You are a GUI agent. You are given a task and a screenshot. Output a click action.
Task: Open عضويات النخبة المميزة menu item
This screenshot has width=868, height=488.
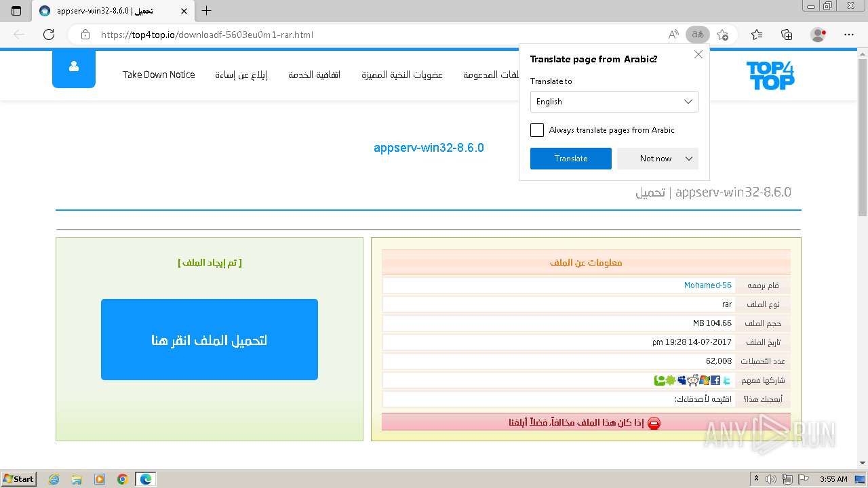click(x=402, y=75)
